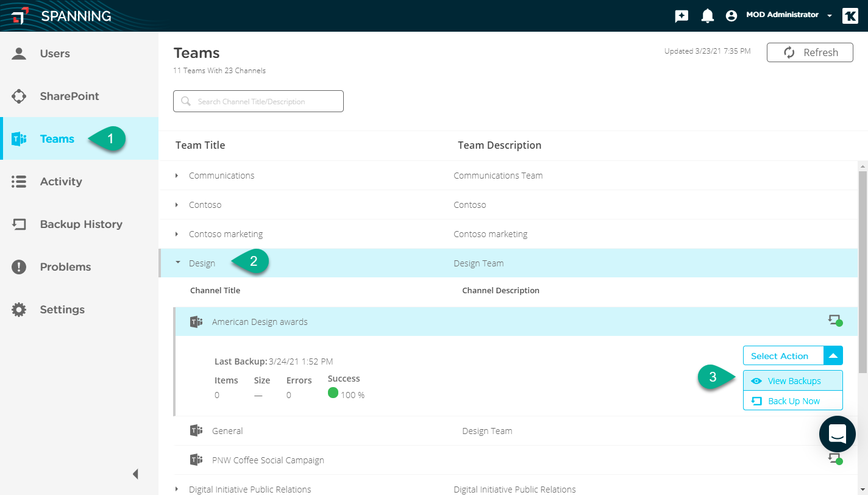The width and height of the screenshot is (868, 495).
Task: Expand the Contoso marketing team row
Action: pos(177,234)
